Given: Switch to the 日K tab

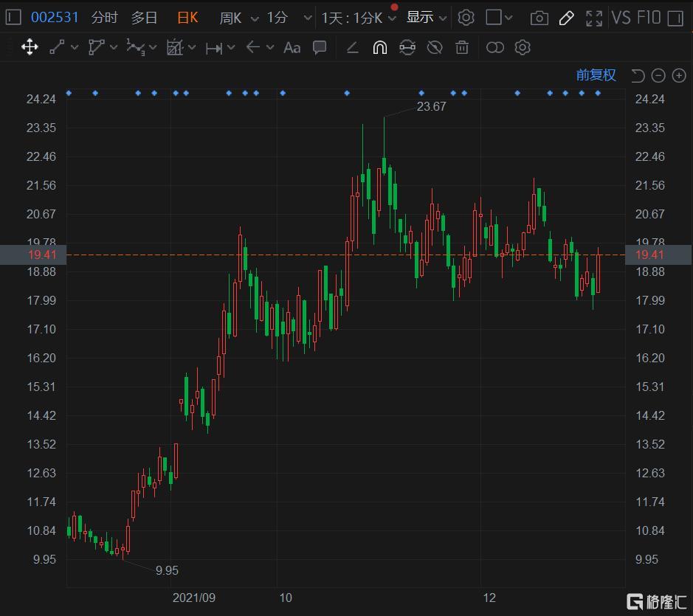Looking at the screenshot, I should pos(187,18).
